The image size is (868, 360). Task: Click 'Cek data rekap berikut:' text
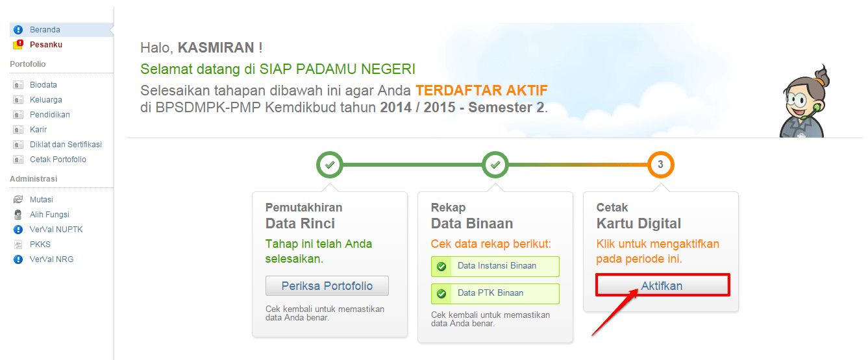pos(490,245)
